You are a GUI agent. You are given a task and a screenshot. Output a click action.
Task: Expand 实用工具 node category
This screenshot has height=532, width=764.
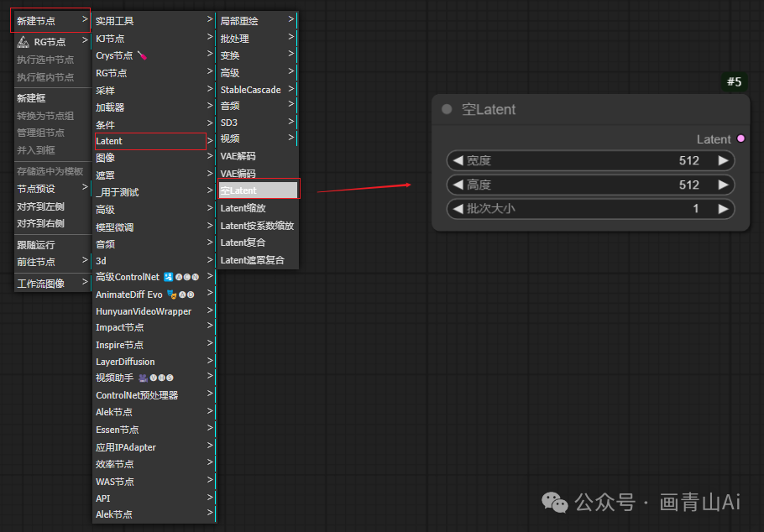(x=154, y=20)
